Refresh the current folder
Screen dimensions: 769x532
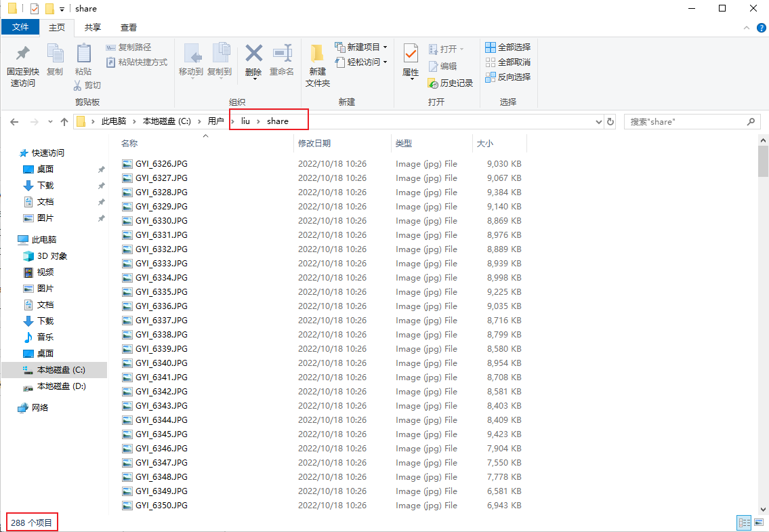coord(610,122)
